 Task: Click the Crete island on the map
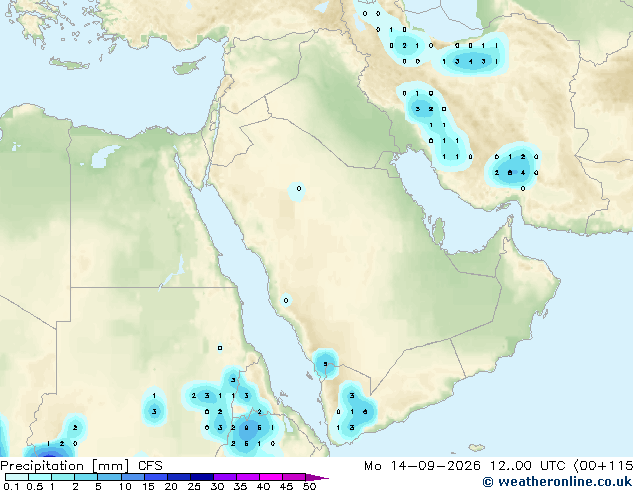coord(69,64)
